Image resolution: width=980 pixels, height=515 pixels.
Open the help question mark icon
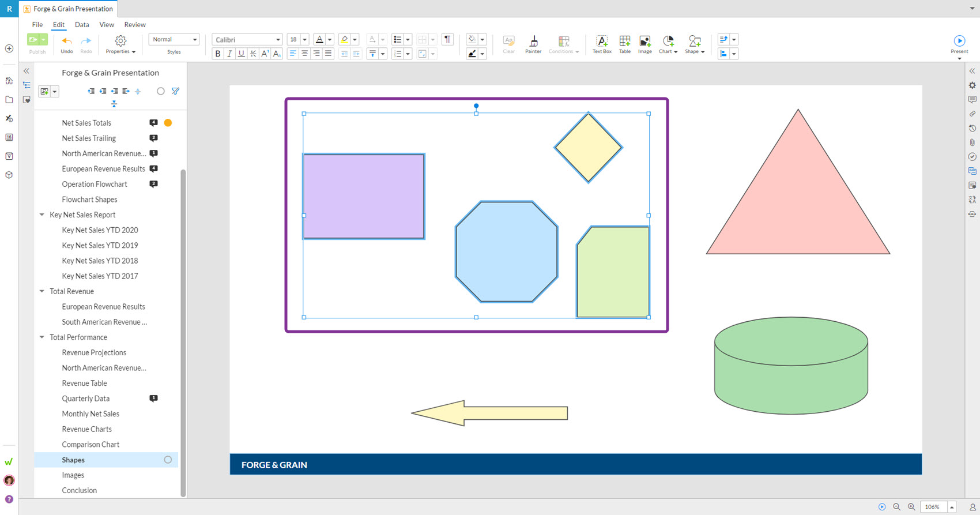9,499
